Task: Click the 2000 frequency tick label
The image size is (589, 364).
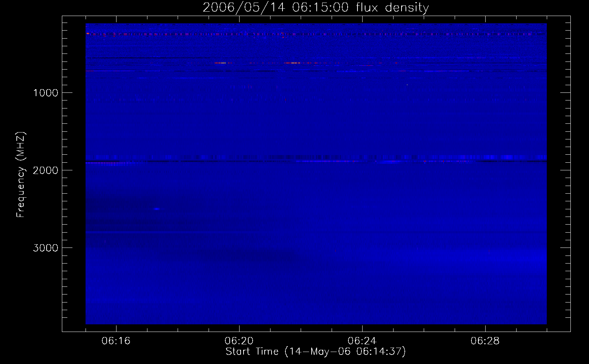Action: [46, 170]
